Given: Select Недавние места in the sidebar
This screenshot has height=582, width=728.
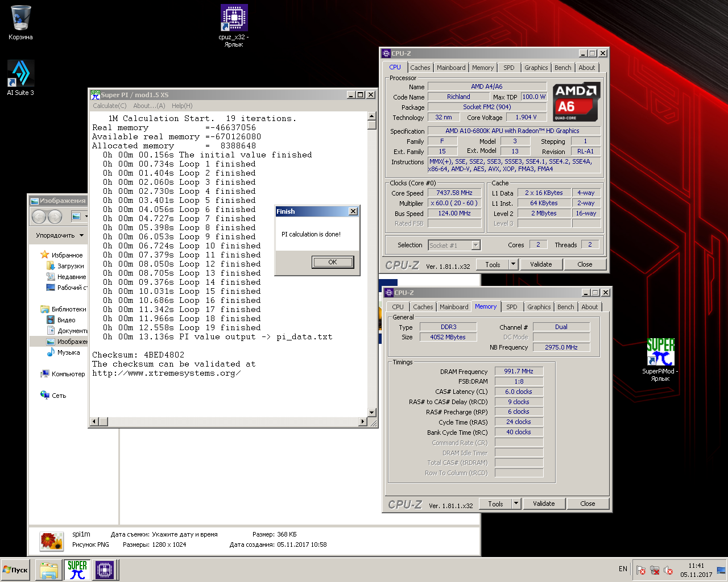Looking at the screenshot, I should pos(67,277).
